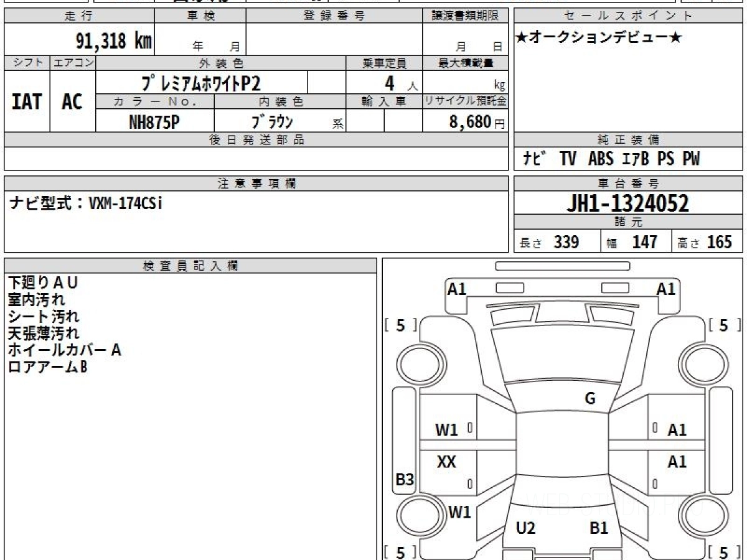Click the width value 147
This screenshot has height=560, width=747.
(645, 242)
